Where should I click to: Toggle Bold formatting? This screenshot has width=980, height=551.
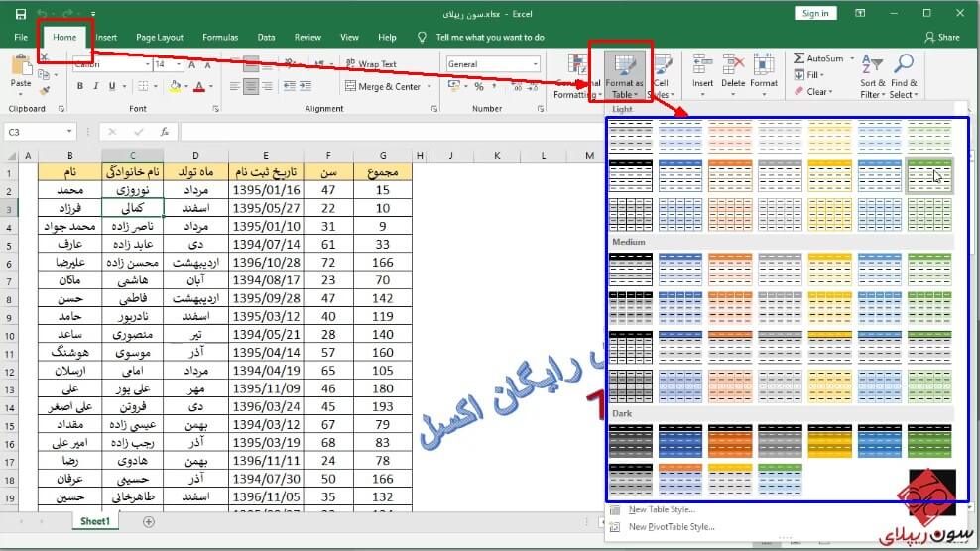[x=78, y=86]
